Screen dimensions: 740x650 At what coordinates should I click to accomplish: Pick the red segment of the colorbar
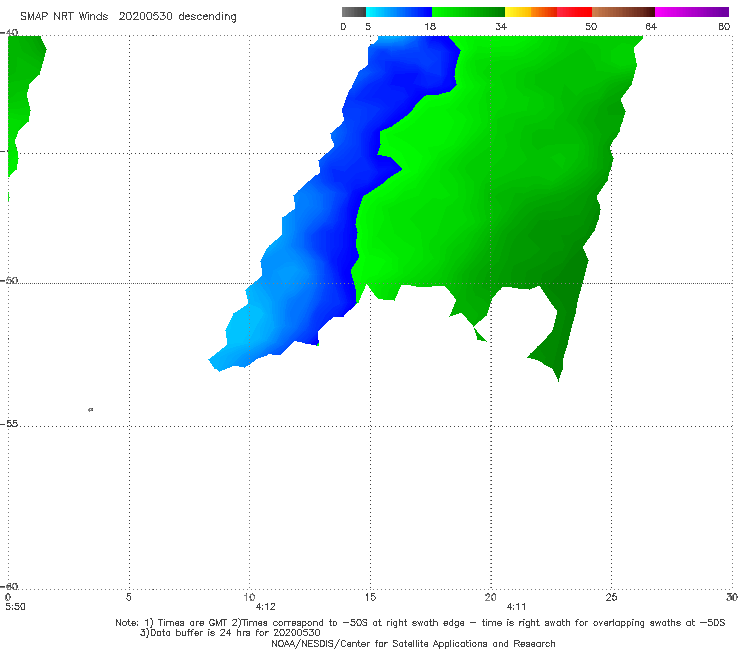pyautogui.click(x=574, y=12)
